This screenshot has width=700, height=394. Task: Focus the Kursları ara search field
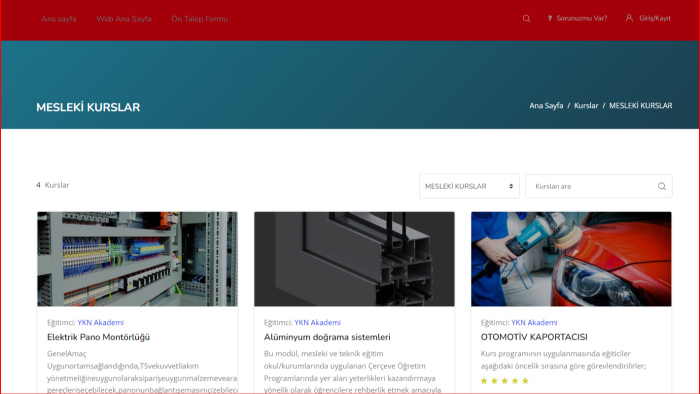[x=599, y=186]
